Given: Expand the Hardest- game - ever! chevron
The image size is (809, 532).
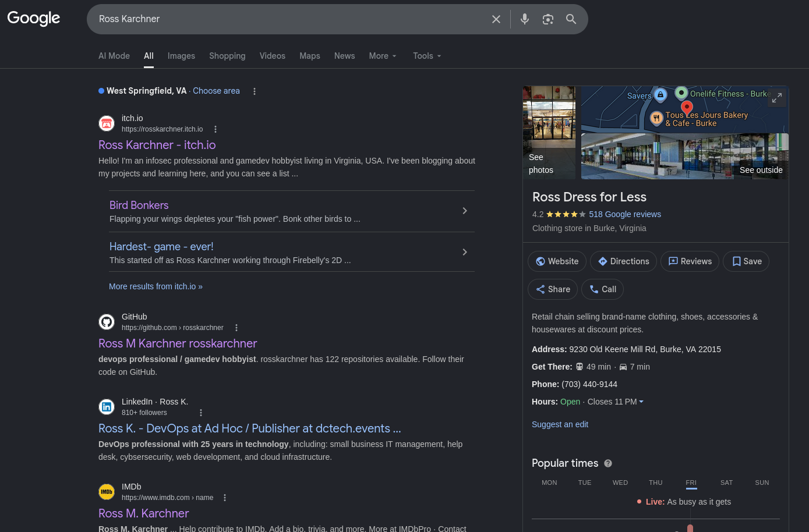Looking at the screenshot, I should (465, 252).
